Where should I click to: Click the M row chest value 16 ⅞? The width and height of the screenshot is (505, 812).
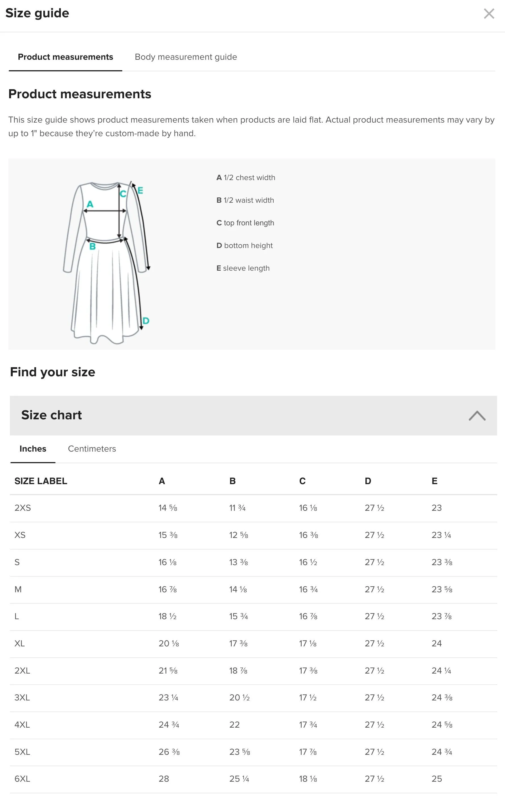coord(168,589)
